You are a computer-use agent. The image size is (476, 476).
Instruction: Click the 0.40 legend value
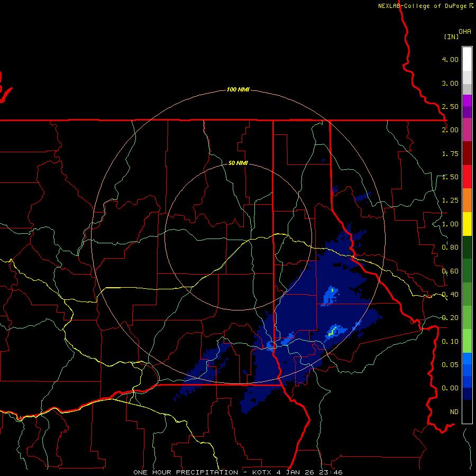[450, 295]
